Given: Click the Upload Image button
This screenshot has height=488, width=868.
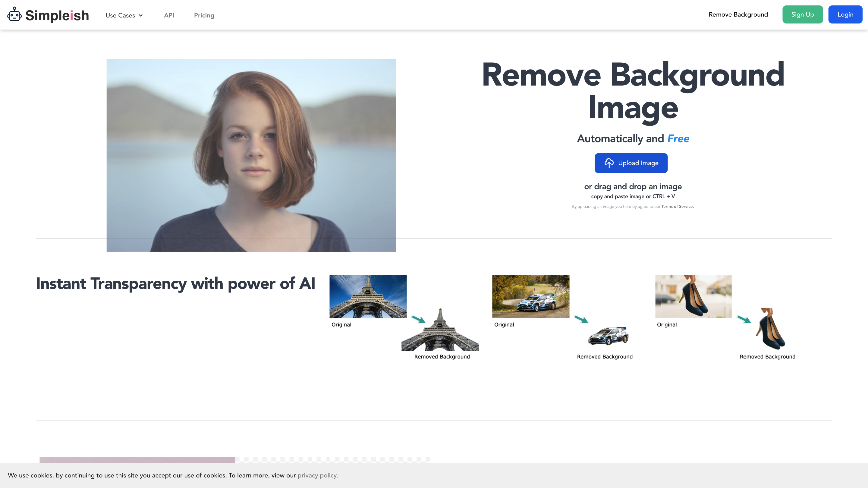Looking at the screenshot, I should [631, 163].
